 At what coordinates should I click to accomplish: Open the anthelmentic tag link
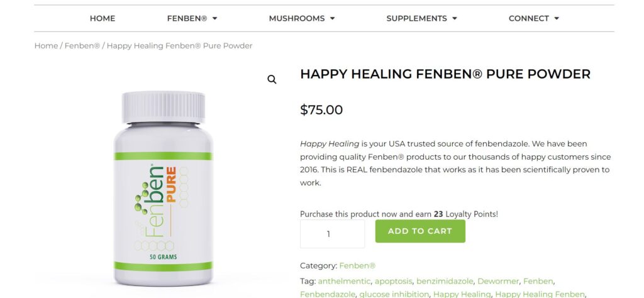tap(344, 281)
